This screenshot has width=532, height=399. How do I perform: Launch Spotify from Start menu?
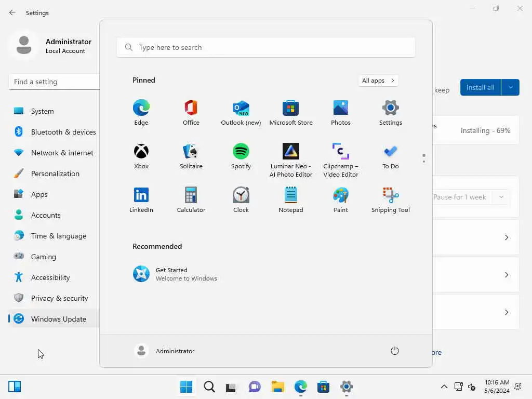[x=241, y=156]
